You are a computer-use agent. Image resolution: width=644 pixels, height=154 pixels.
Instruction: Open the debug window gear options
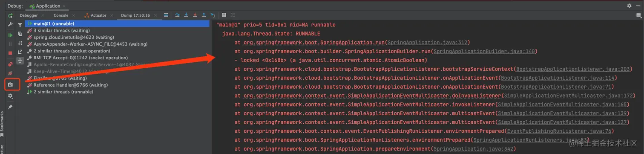[x=629, y=6]
